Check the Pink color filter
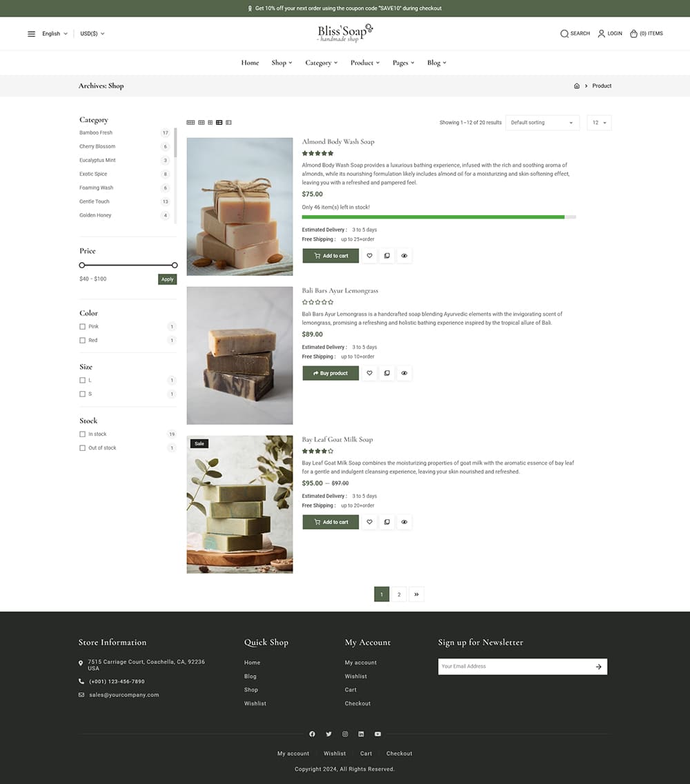This screenshot has height=784, width=690. coord(82,326)
